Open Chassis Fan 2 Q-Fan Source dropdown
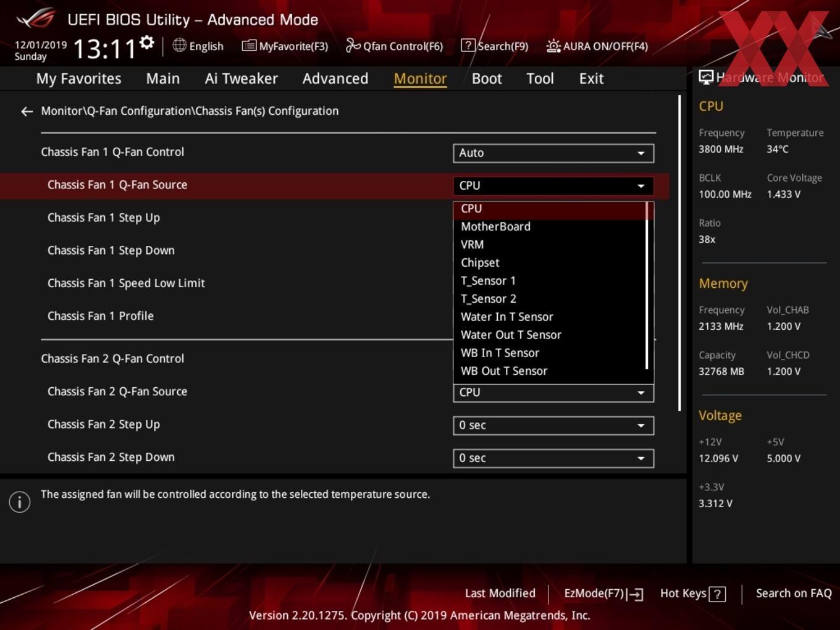840x630 pixels. (553, 393)
